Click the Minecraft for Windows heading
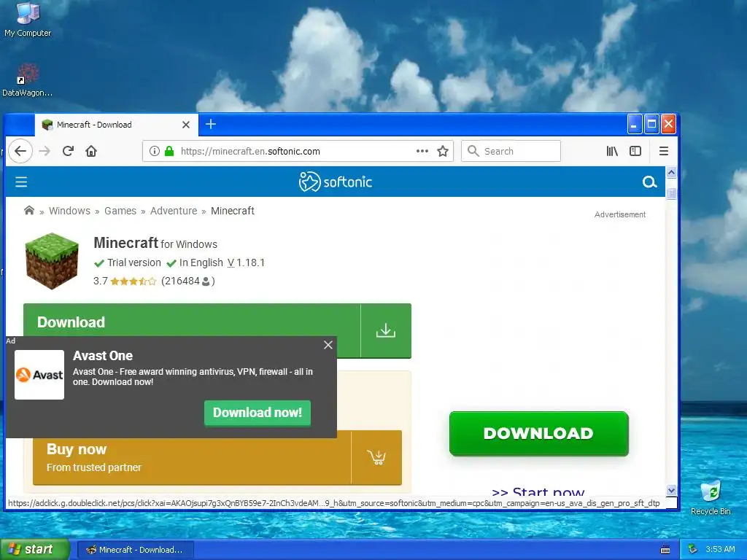The height and width of the screenshot is (560, 747). click(x=155, y=243)
